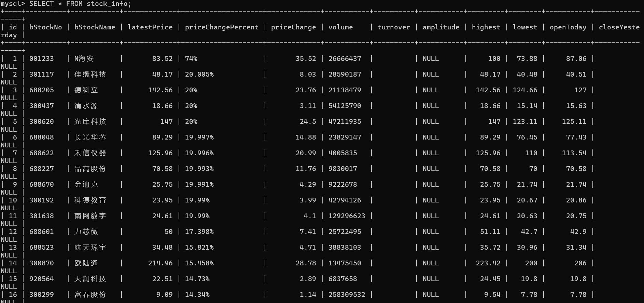The image size is (644, 303).
Task: Click stock name 金迪克
Action: tap(86, 184)
